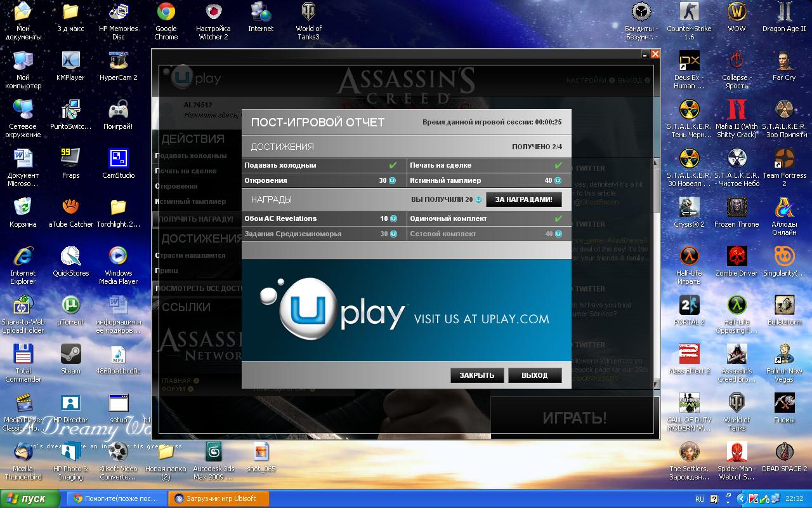The image size is (812, 508).
Task: Open Google Chrome desktop icon
Action: coord(166,21)
